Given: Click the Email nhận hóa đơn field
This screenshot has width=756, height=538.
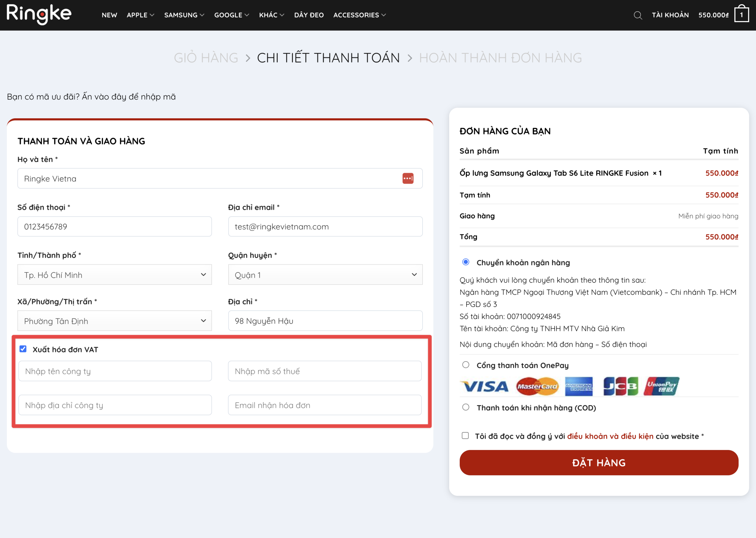Looking at the screenshot, I should [325, 405].
